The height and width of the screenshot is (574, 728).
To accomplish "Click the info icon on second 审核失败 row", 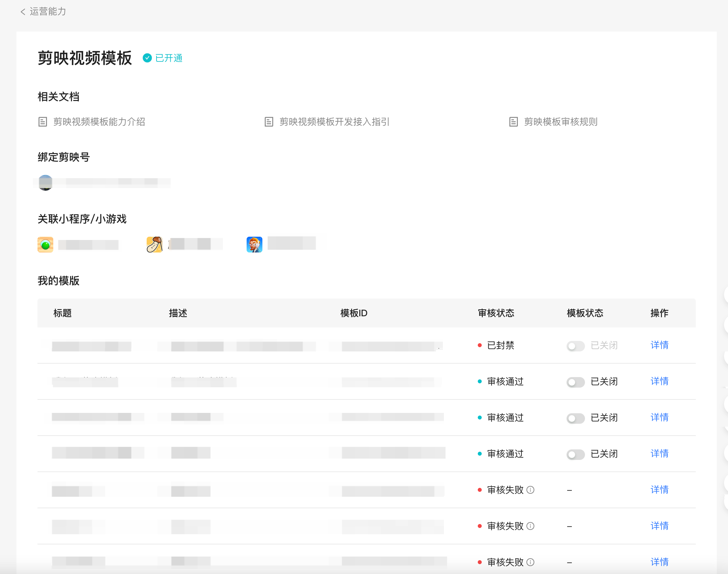I will (530, 526).
